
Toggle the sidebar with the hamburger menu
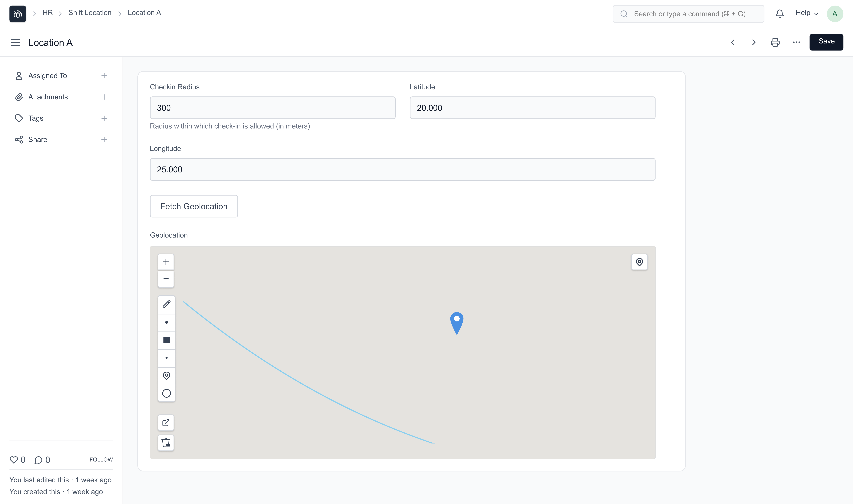[15, 42]
